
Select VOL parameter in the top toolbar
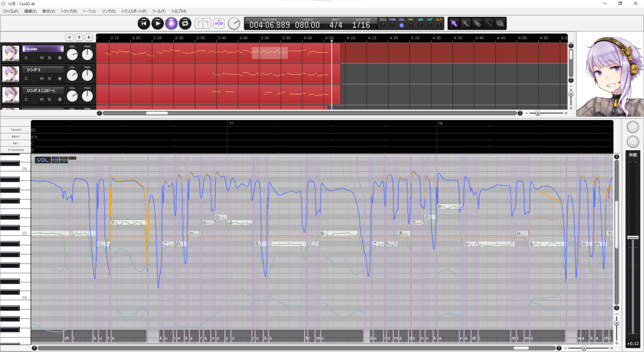tap(401, 23)
